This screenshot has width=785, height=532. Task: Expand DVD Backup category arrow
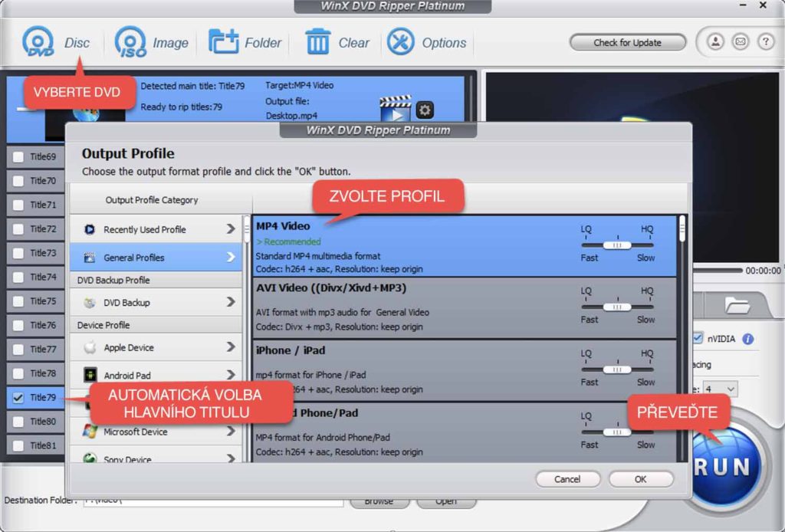230,302
